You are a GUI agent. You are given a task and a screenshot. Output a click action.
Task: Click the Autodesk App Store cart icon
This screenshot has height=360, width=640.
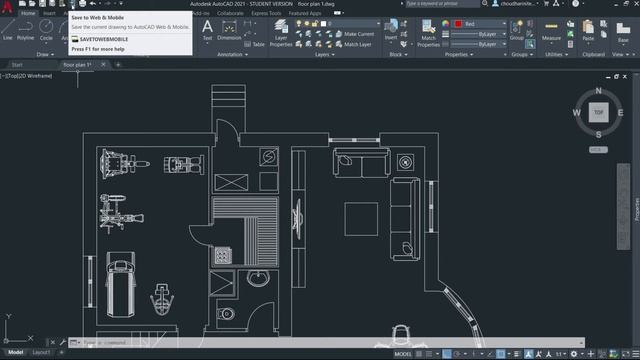tap(546, 4)
